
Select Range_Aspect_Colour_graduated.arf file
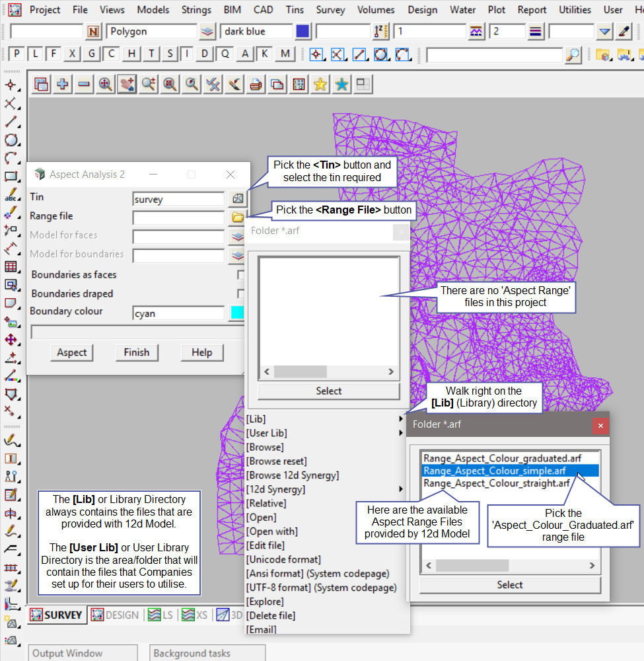[502, 458]
